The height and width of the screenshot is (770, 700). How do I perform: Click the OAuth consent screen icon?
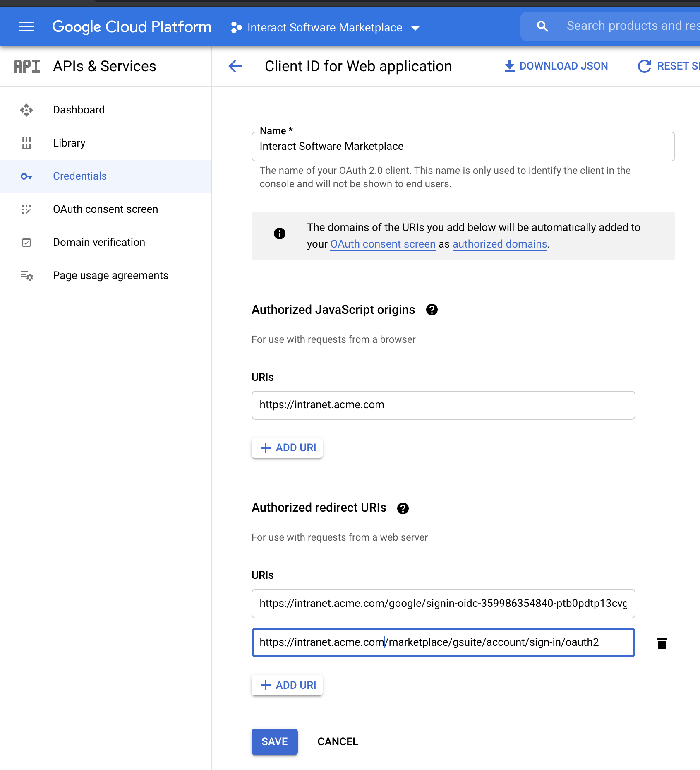point(26,209)
